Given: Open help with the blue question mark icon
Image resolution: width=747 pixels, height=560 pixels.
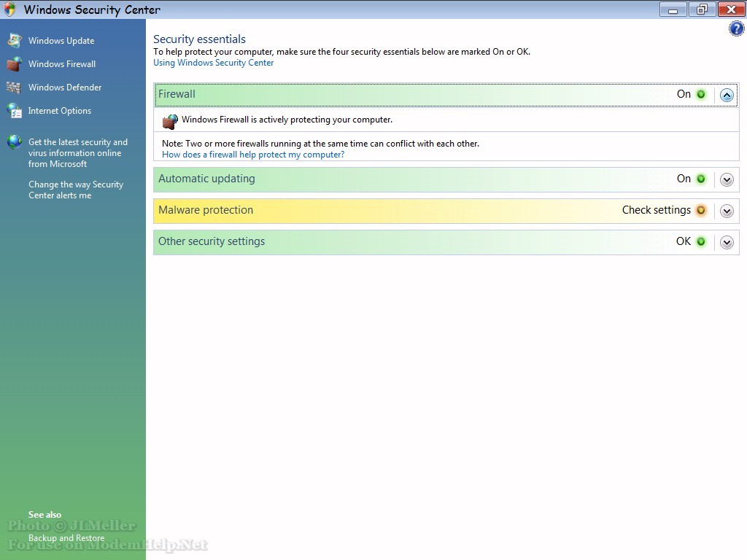Looking at the screenshot, I should tap(736, 28).
